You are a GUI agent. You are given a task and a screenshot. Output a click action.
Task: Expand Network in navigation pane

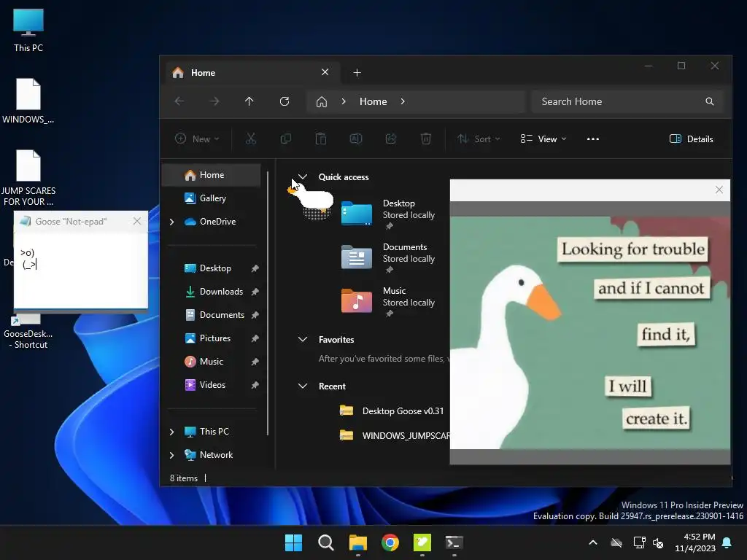coord(172,455)
